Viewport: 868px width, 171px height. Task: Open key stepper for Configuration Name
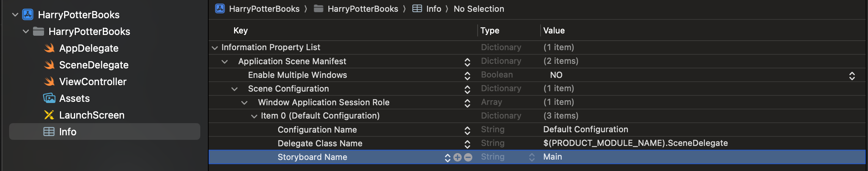point(467,130)
